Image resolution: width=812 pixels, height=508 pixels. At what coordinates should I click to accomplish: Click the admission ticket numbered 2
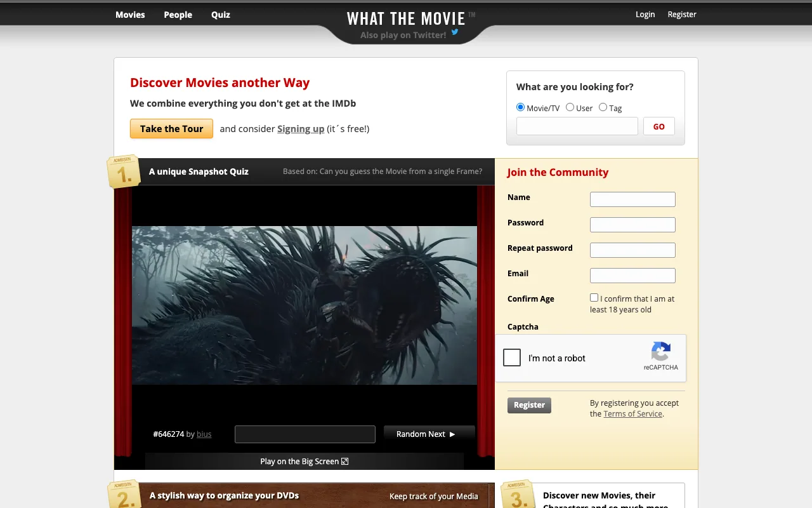[x=124, y=493]
